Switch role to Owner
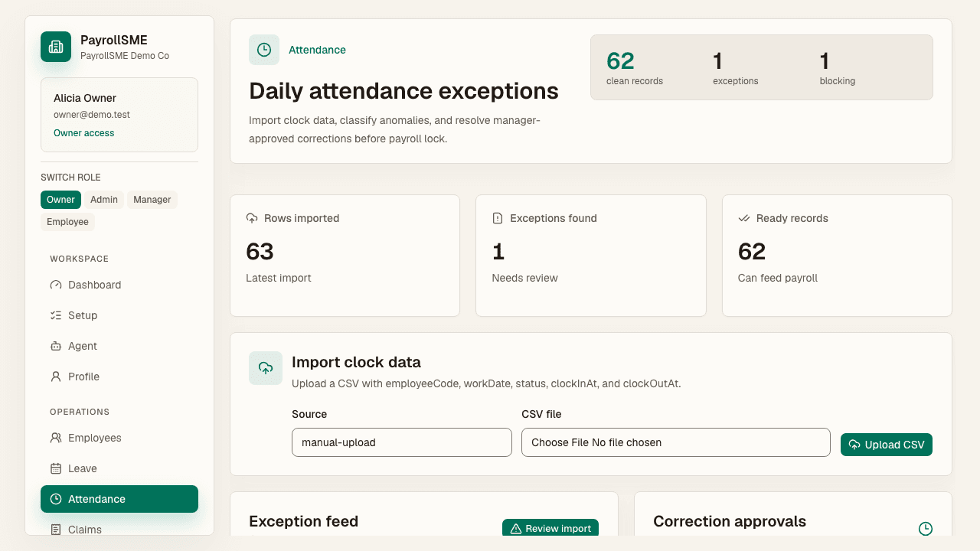The height and width of the screenshot is (551, 980). 60,200
